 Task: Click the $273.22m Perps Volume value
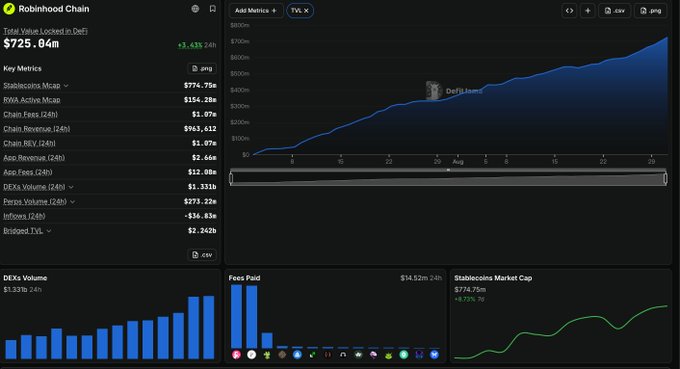[200, 202]
